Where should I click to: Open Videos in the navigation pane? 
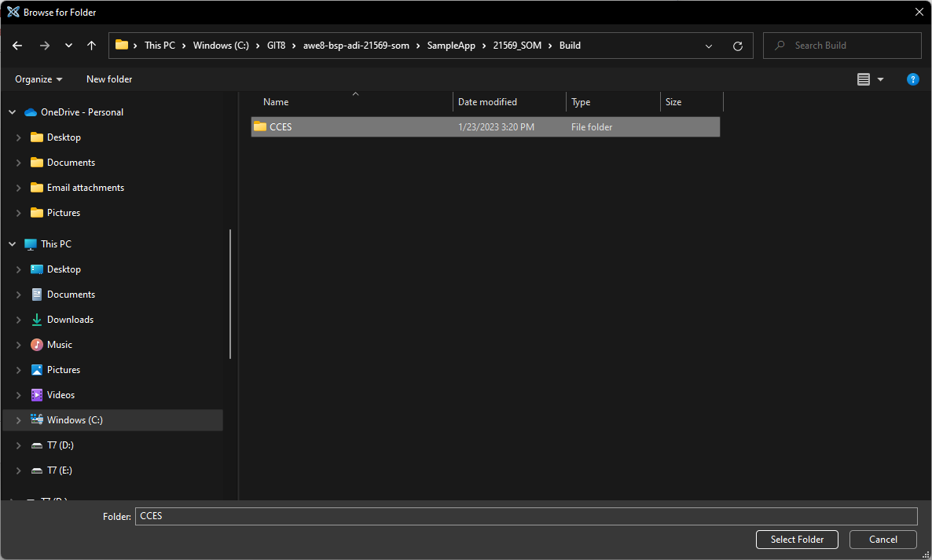[x=61, y=395]
